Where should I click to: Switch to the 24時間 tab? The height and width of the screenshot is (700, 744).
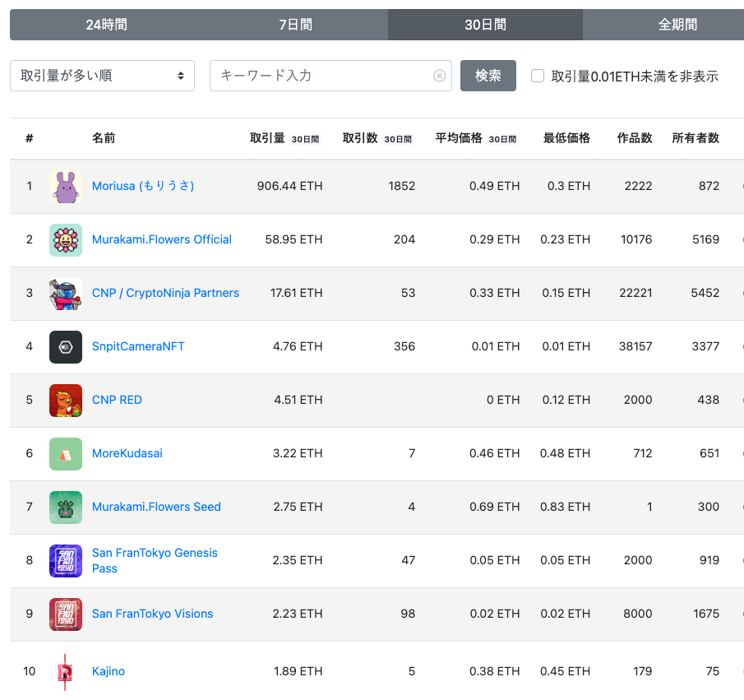pyautogui.click(x=106, y=25)
